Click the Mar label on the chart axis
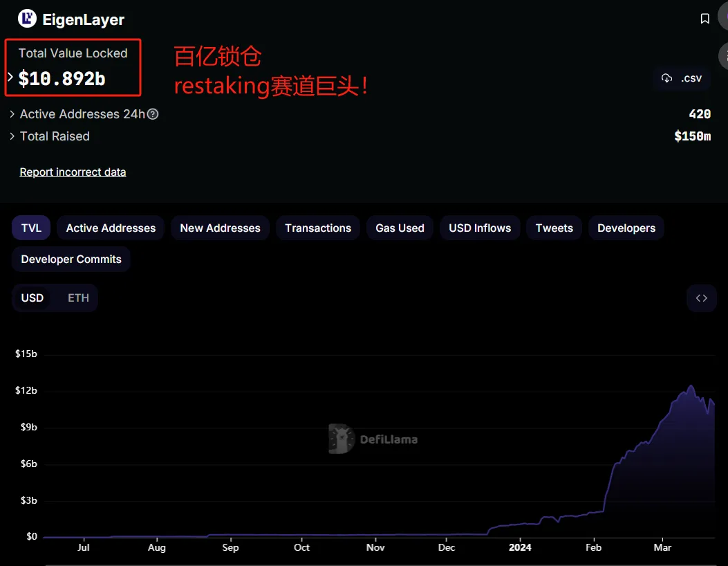This screenshot has width=728, height=566. click(x=662, y=547)
